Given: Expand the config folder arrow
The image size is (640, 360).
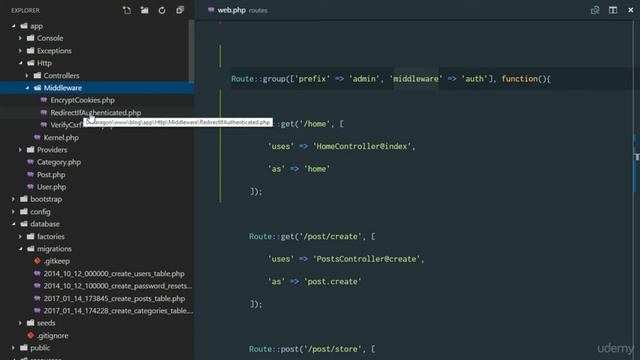Looking at the screenshot, I should 13,212.
